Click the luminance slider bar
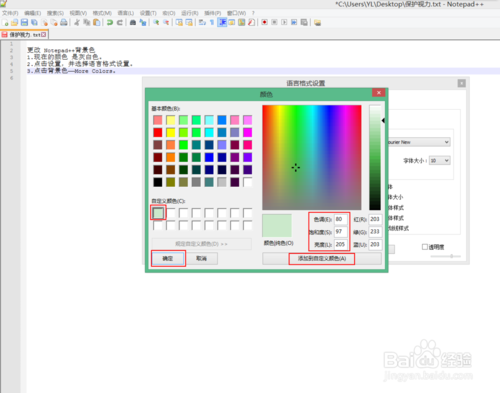Image resolution: width=500 pixels, height=393 pixels. (x=375, y=157)
